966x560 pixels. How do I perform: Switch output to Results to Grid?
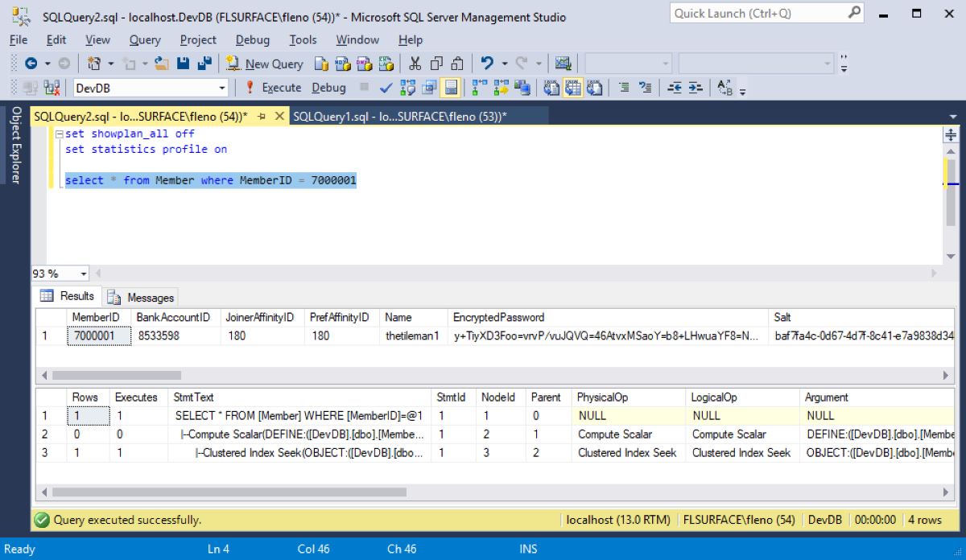[573, 88]
